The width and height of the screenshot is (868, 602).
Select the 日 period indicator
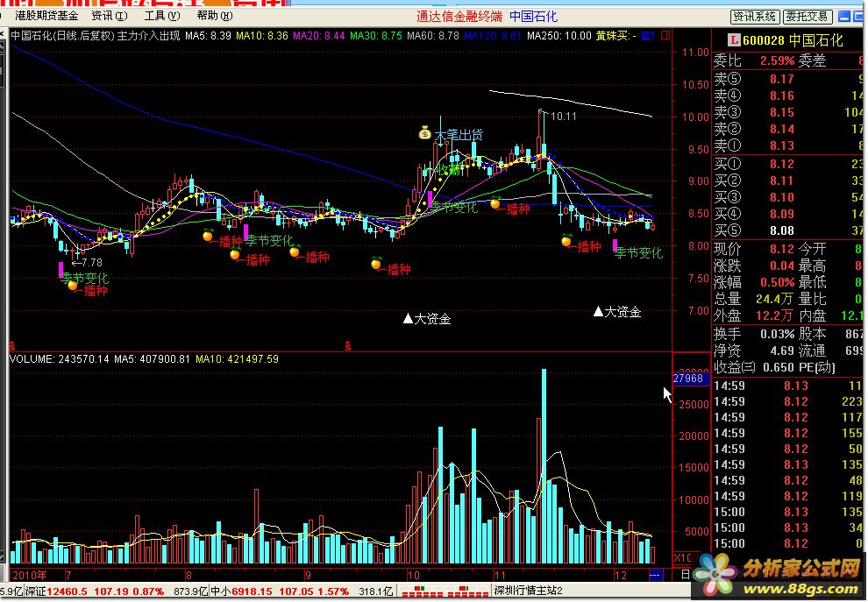(686, 576)
